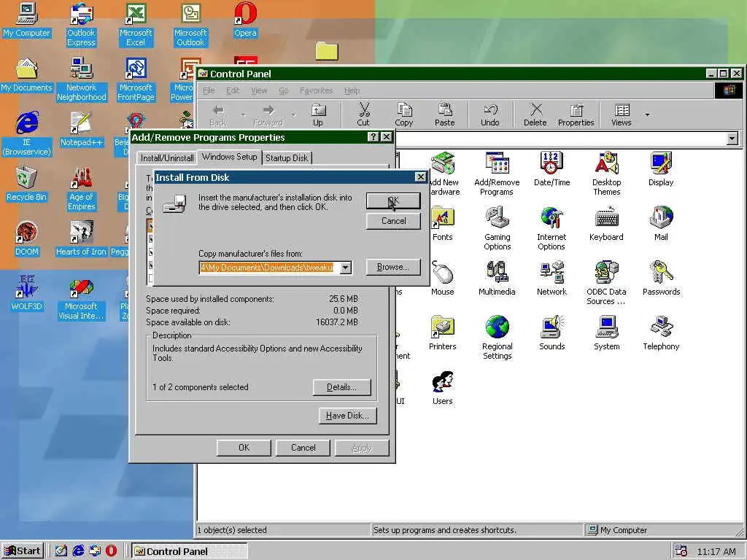Select the Notepad++ desktop shortcut
The width and height of the screenshot is (747, 560).
tap(82, 130)
